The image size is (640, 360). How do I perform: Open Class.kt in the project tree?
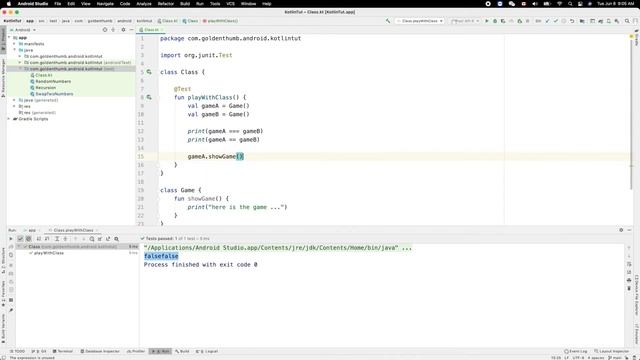click(43, 75)
